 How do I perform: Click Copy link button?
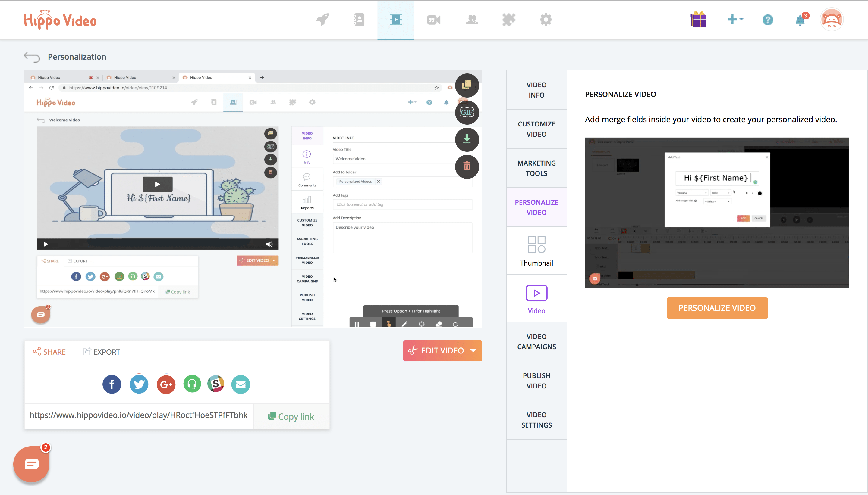(x=292, y=416)
